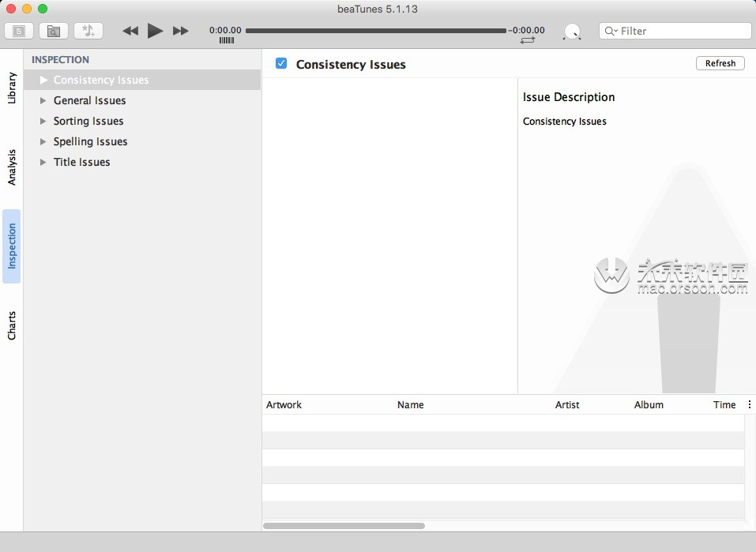Sort by the Time column header

(x=724, y=405)
